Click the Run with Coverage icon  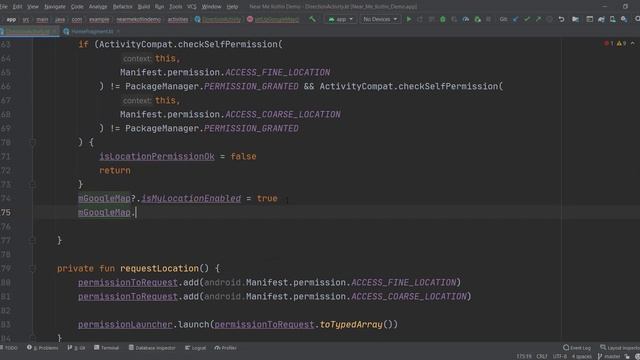pyautogui.click(x=454, y=19)
